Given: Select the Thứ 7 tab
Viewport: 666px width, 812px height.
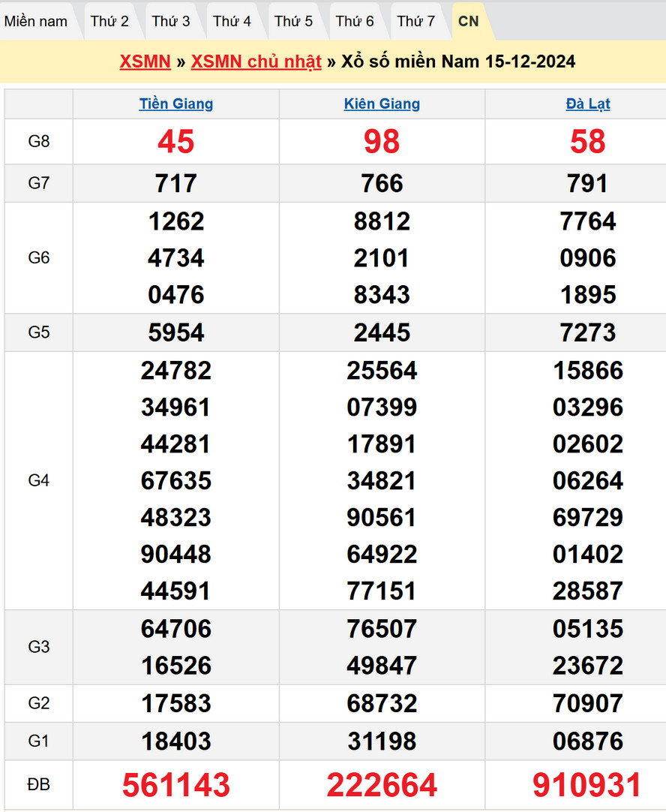Looking at the screenshot, I should pos(416,21).
